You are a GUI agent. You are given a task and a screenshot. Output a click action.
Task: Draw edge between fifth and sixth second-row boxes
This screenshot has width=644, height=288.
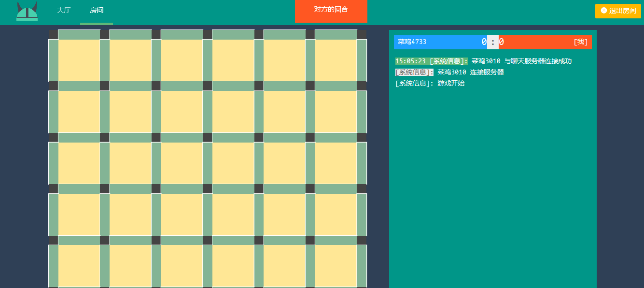pyautogui.click(x=310, y=112)
